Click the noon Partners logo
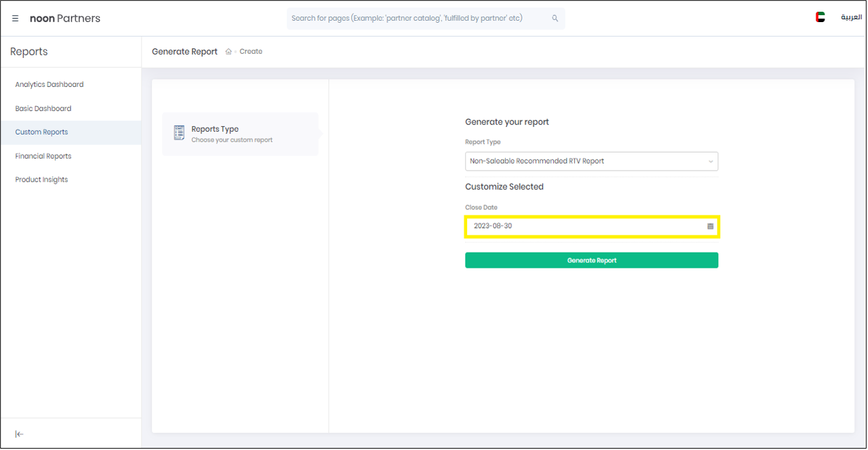868x450 pixels. point(65,19)
